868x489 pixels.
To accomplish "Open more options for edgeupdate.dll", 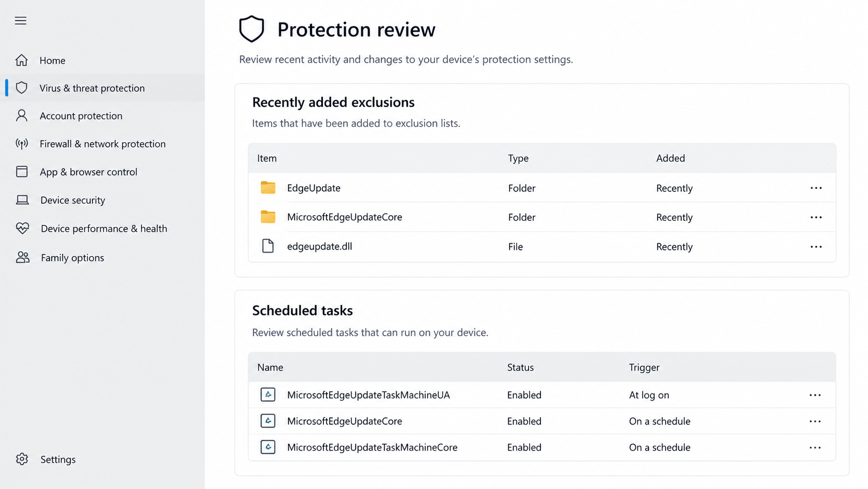I will coord(816,247).
